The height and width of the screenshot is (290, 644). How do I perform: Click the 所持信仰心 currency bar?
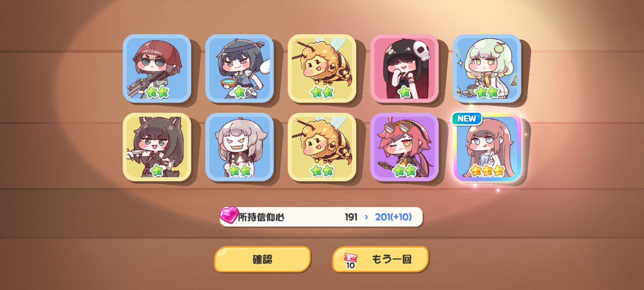pos(321,217)
